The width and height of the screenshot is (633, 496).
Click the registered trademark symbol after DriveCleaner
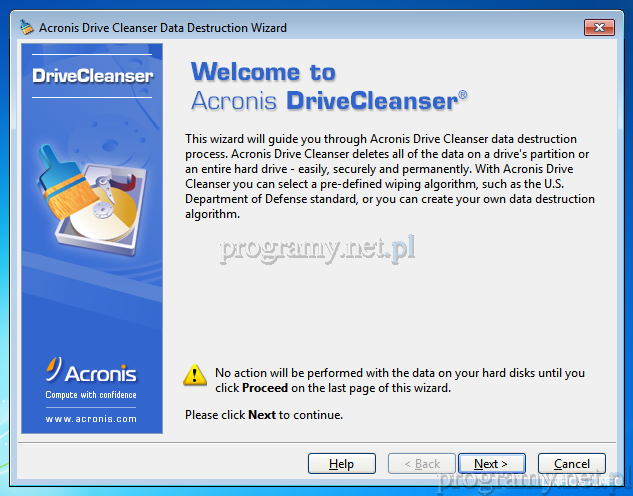[462, 97]
